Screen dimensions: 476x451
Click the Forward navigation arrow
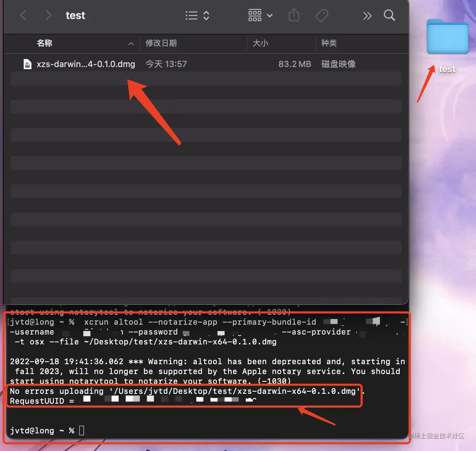[48, 15]
